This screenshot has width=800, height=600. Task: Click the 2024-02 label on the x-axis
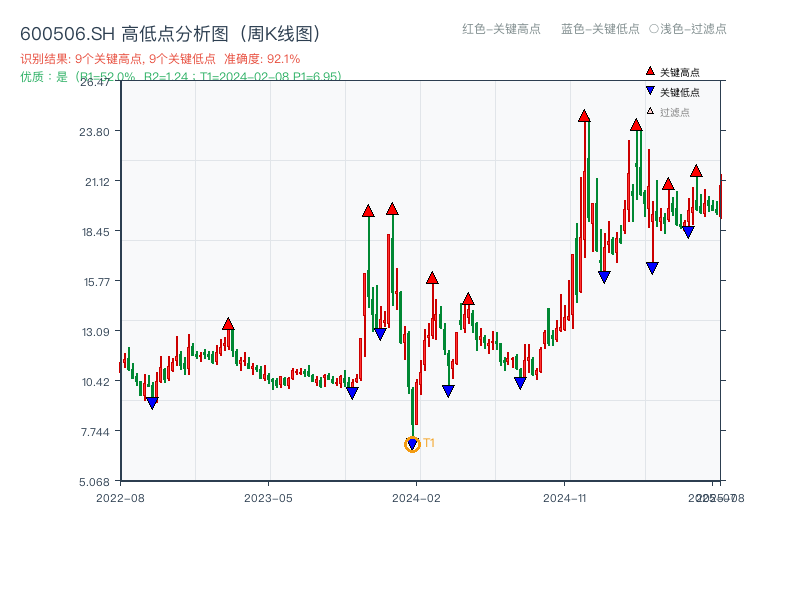418,497
